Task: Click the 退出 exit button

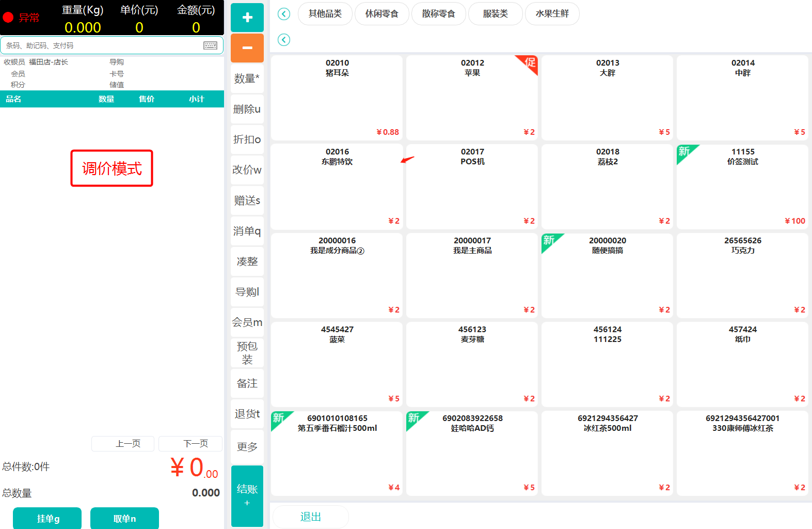Action: point(311,517)
